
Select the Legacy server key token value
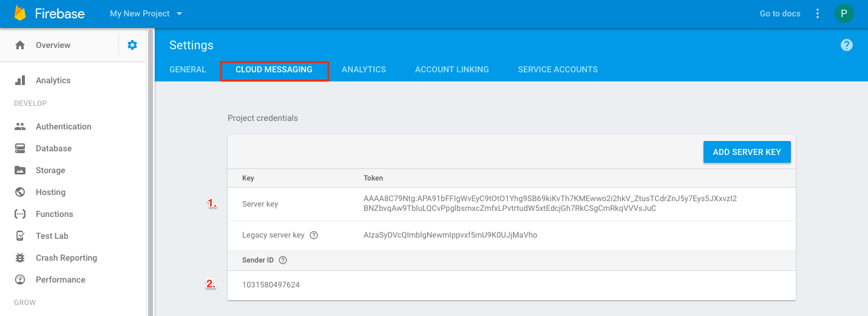(x=450, y=235)
